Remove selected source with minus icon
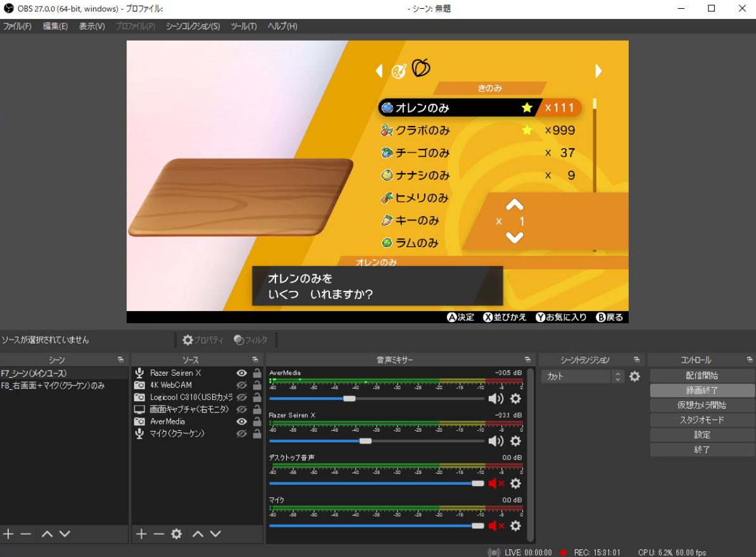Screen dimensions: 756x557 (x=159, y=534)
